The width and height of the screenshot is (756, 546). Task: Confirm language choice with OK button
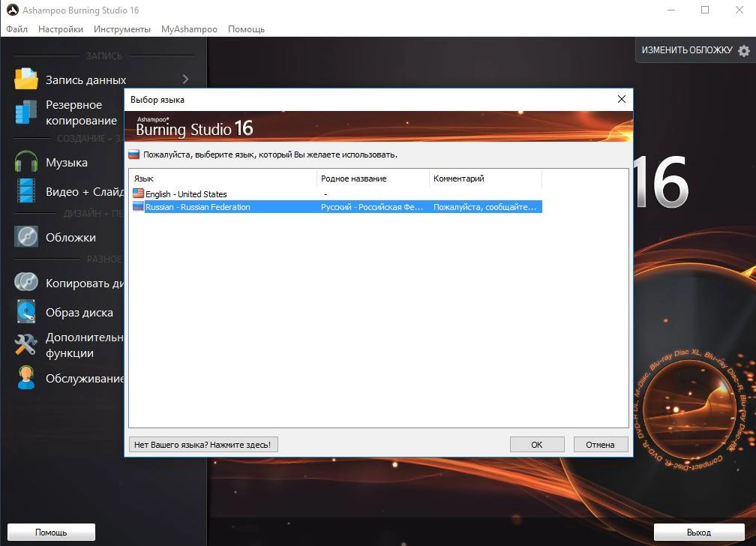[537, 444]
